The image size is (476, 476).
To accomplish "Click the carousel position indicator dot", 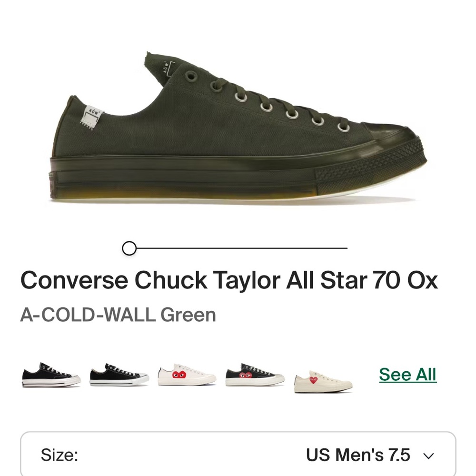I will (128, 248).
